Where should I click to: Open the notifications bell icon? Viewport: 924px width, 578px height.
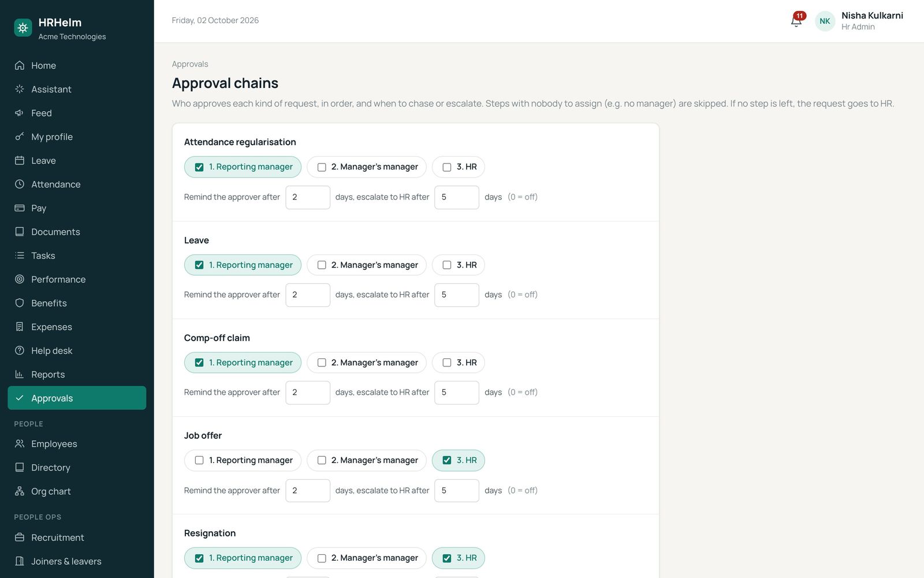796,21
